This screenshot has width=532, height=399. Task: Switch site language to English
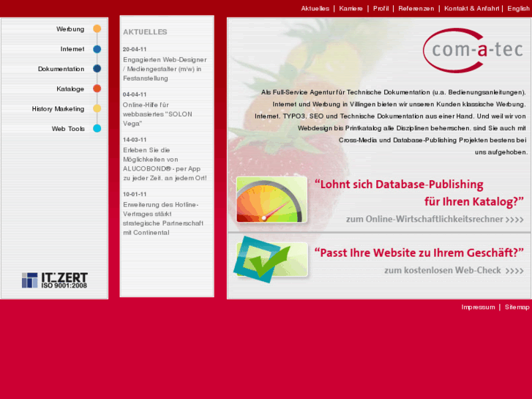point(518,9)
